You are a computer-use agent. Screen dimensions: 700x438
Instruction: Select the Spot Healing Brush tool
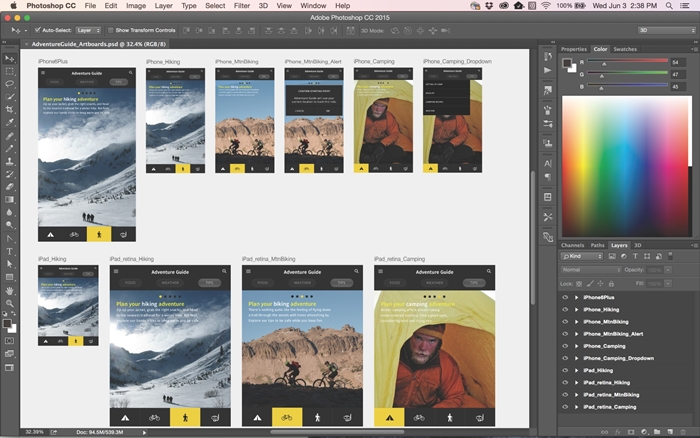[x=9, y=136]
